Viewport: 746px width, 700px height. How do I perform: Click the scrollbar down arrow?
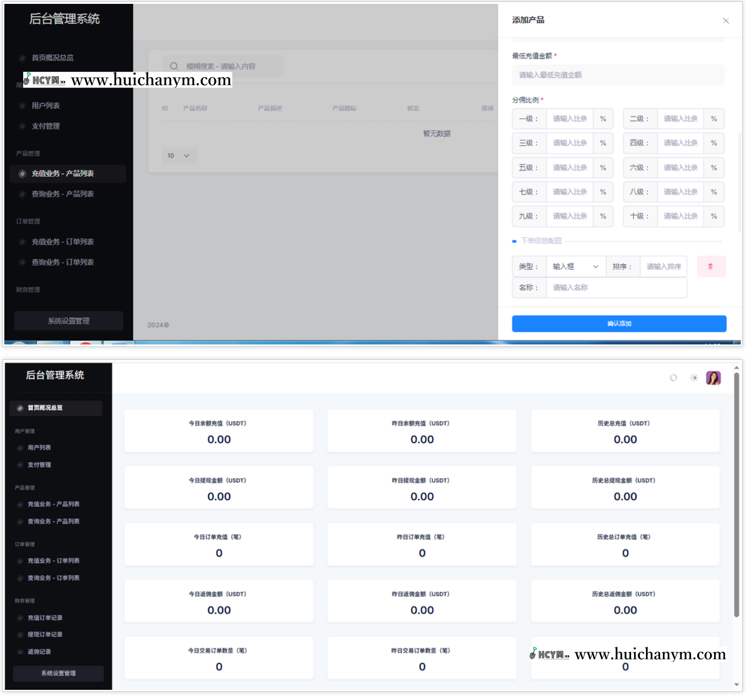click(736, 685)
